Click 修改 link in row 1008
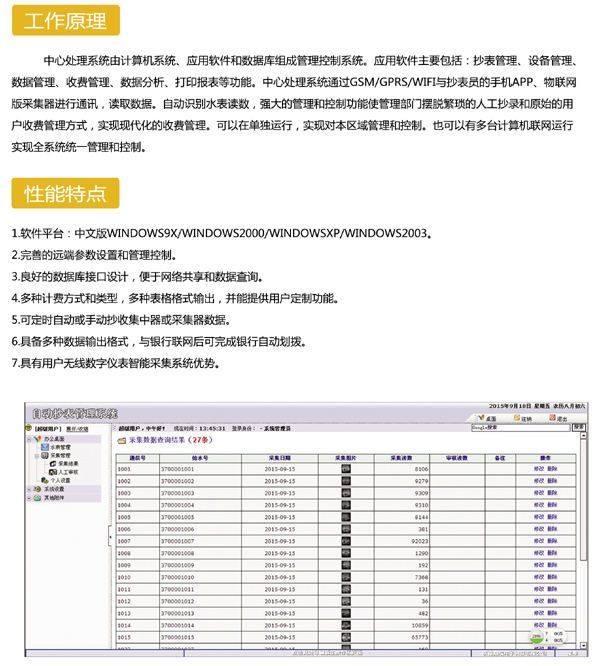This screenshot has height=666, width=600. [539, 553]
